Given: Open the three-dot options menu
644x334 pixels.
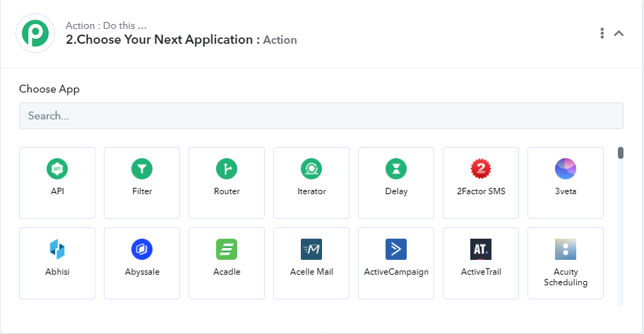Looking at the screenshot, I should (602, 33).
